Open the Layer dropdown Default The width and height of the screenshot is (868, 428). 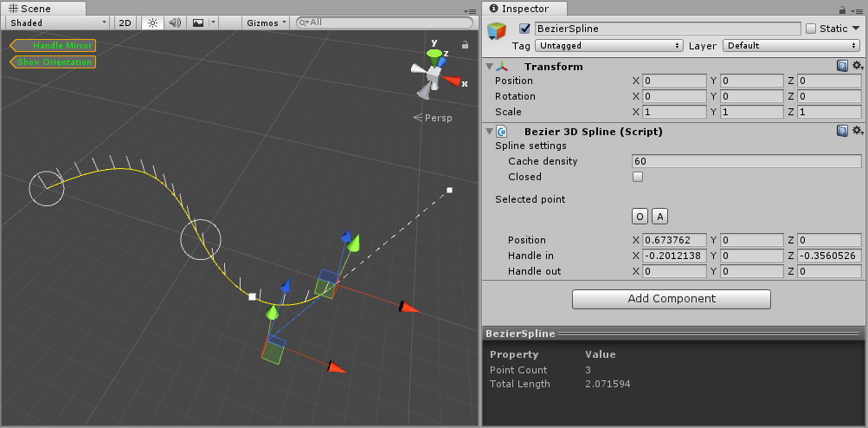tap(791, 45)
